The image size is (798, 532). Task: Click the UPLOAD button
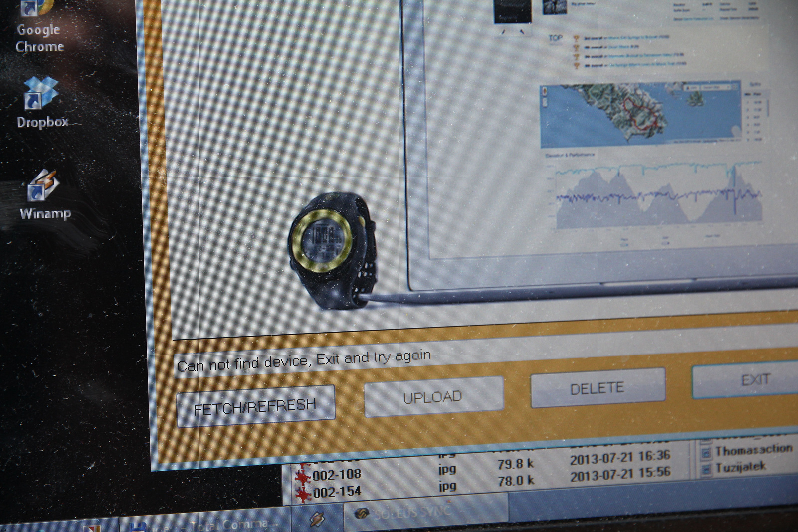tap(433, 397)
